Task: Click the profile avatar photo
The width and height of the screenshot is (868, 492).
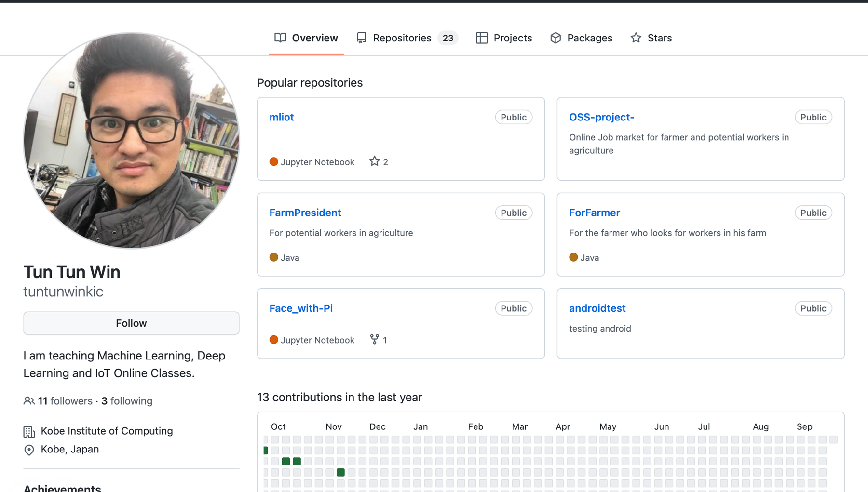Action: pyautogui.click(x=131, y=140)
